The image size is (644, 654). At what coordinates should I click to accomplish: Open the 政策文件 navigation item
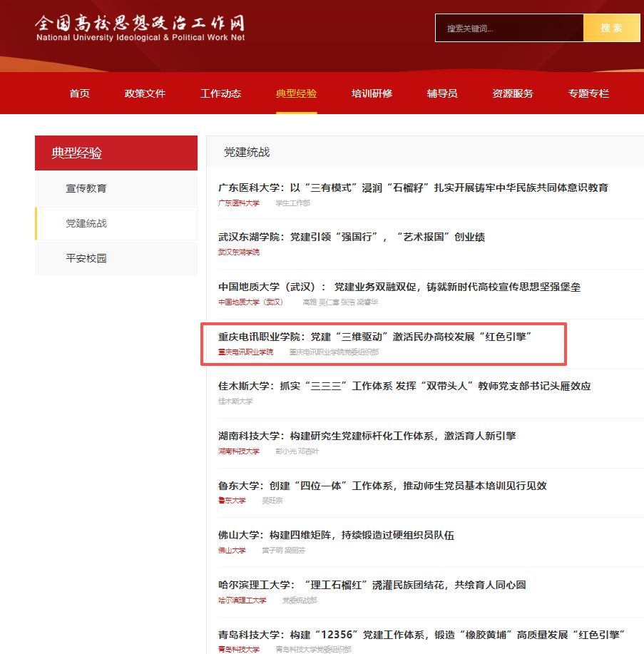[x=145, y=93]
